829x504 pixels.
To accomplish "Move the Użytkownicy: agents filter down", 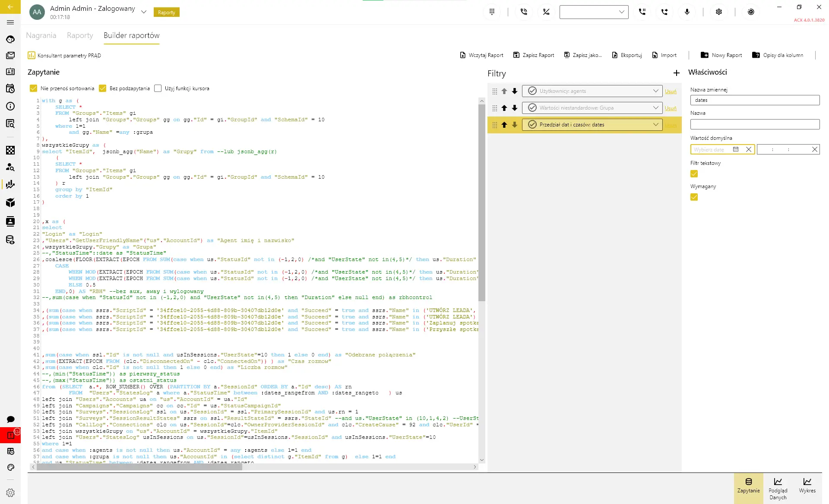I will coord(514,91).
